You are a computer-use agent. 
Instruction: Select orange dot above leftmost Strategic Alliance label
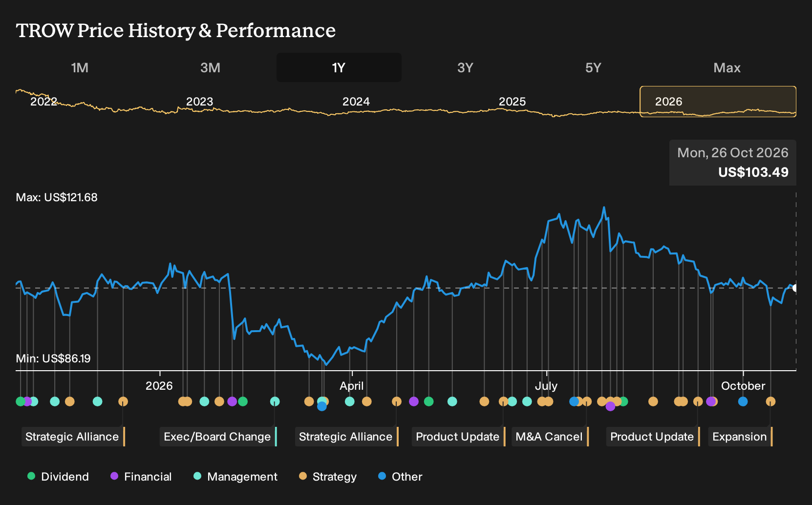point(123,401)
